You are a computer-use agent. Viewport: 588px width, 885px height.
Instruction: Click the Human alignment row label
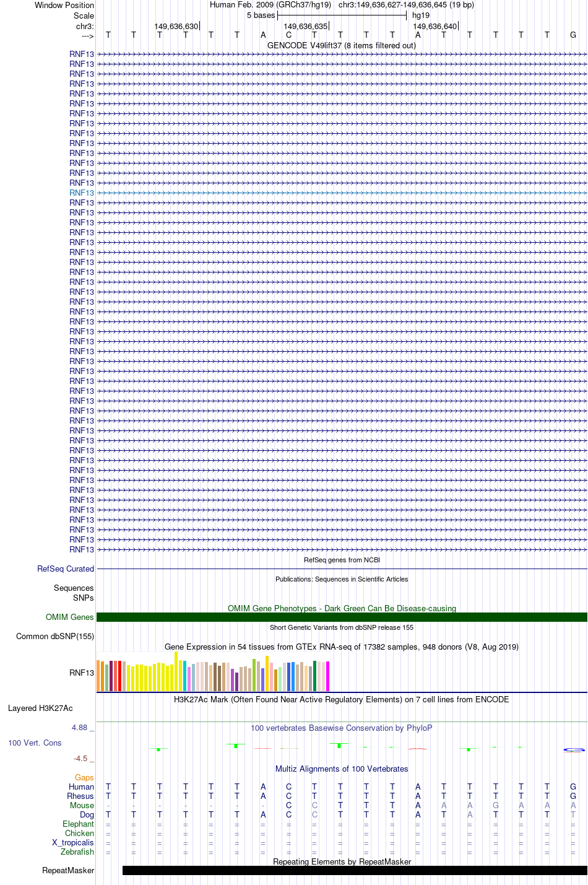point(82,787)
